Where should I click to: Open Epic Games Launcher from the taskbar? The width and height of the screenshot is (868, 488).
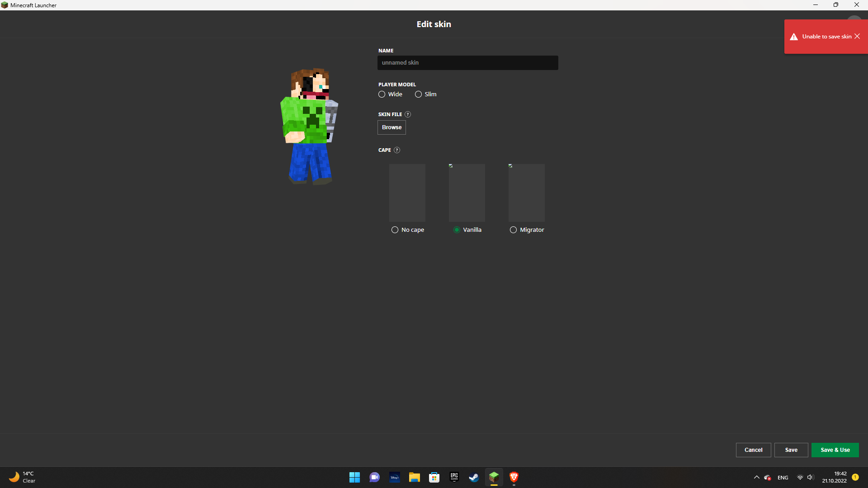coord(454,477)
